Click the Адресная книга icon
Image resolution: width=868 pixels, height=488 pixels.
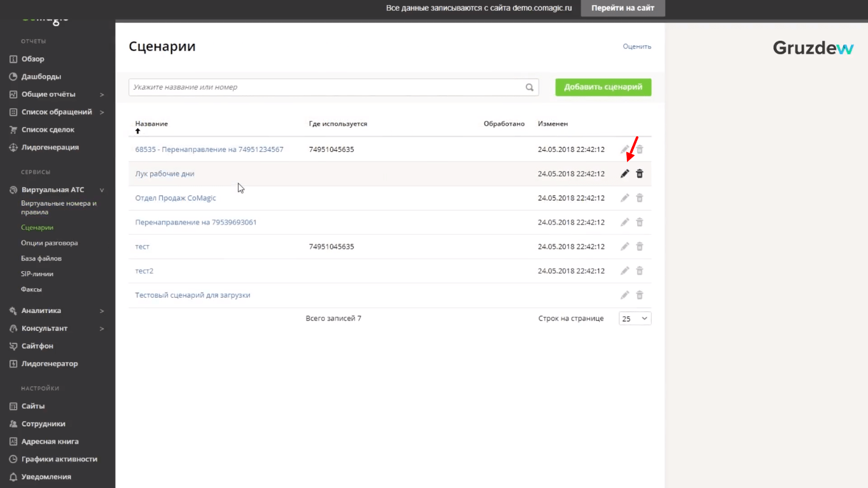click(13, 442)
